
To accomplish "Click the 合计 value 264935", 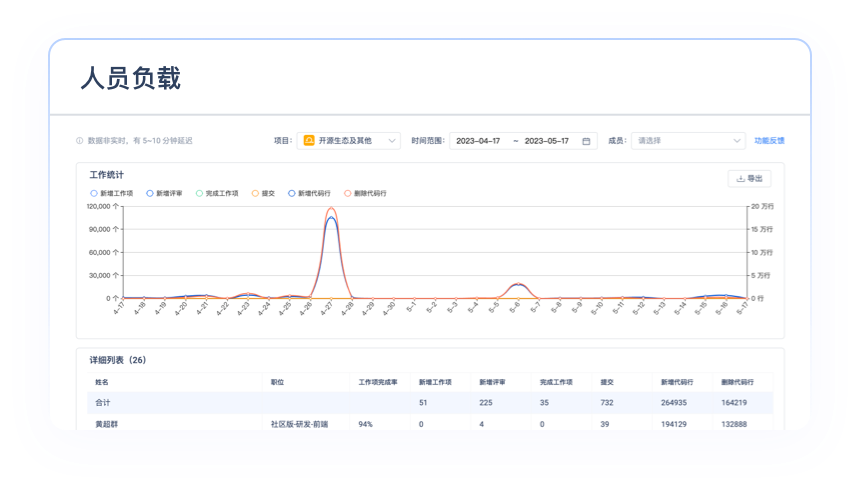I will [x=674, y=403].
